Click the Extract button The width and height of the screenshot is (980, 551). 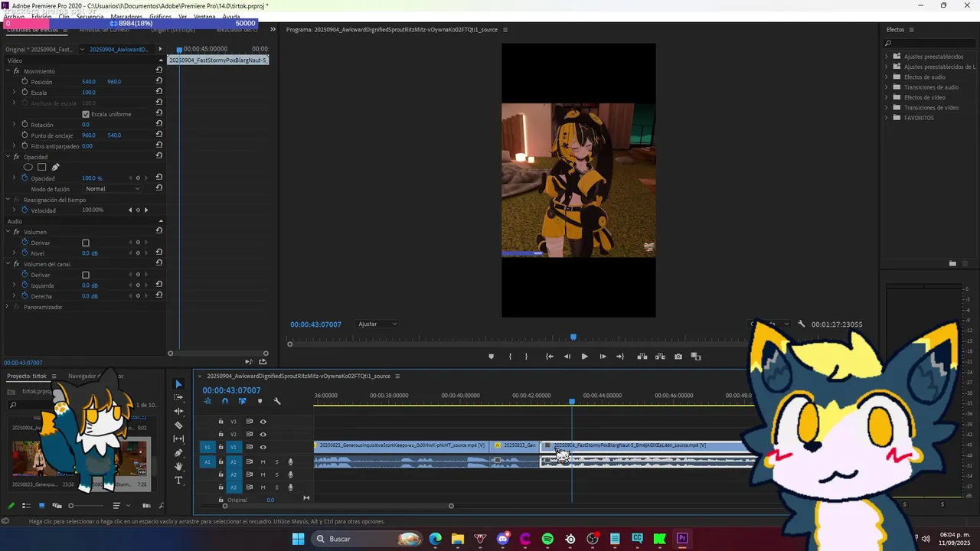click(660, 357)
